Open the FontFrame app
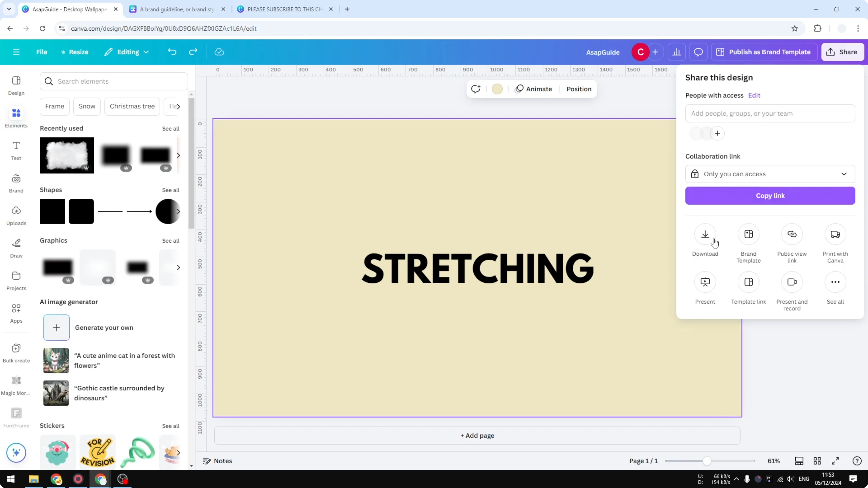 16,418
